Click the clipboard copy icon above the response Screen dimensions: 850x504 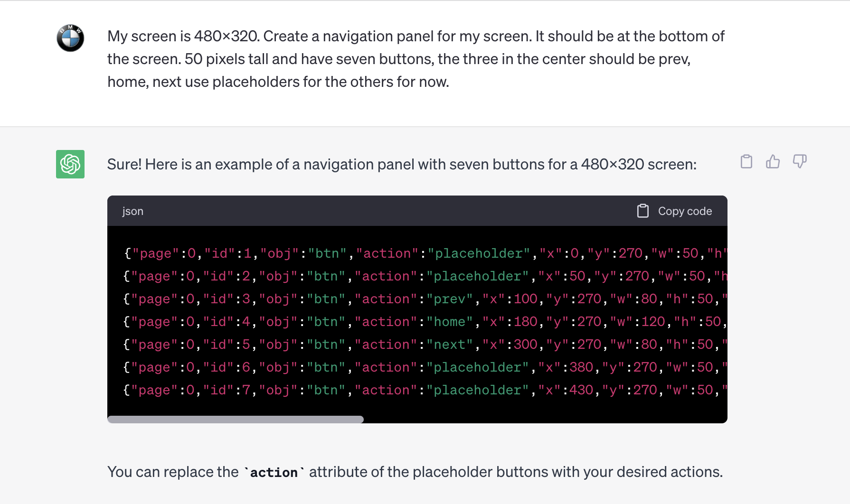[746, 161]
